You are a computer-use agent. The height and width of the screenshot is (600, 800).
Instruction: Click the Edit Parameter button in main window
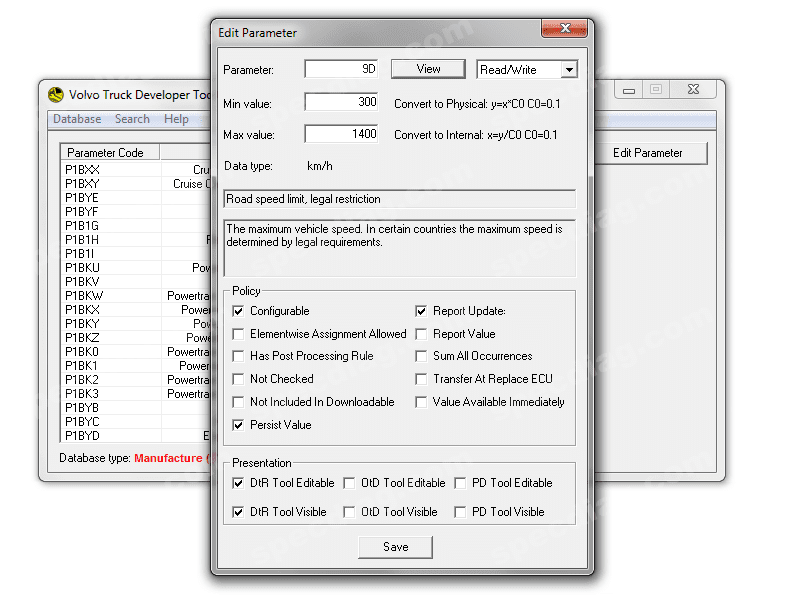(647, 153)
